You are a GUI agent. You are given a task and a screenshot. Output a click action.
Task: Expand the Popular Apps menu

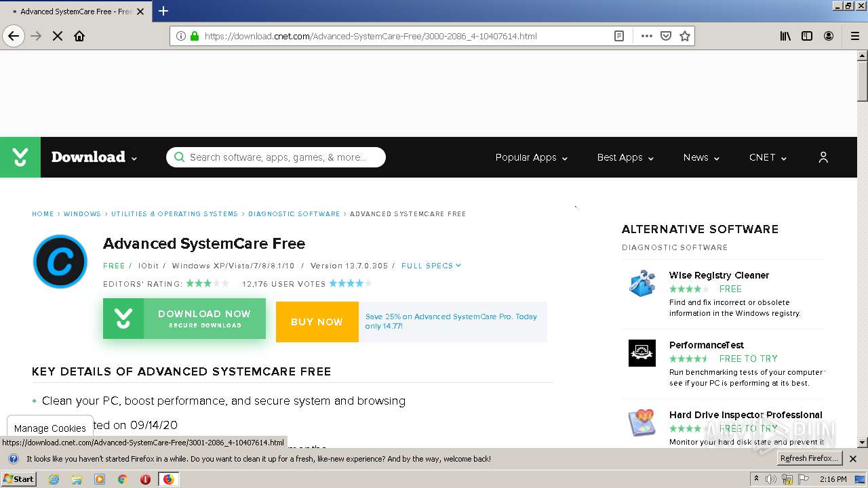point(532,157)
